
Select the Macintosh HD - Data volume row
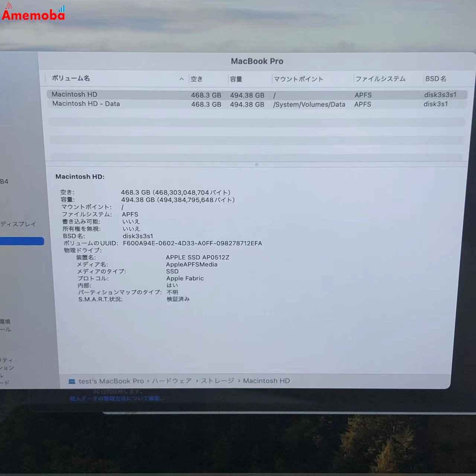pos(149,104)
